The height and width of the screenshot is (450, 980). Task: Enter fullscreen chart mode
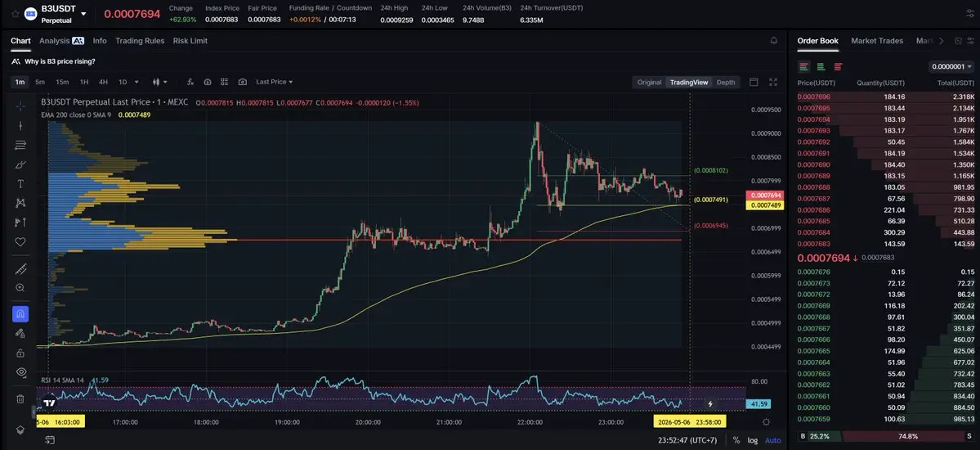(773, 82)
